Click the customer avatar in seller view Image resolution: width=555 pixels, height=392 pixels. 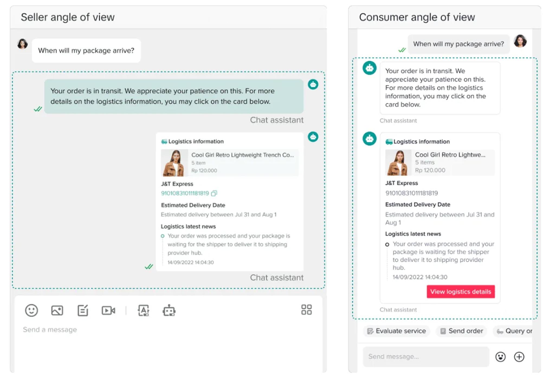click(x=22, y=44)
